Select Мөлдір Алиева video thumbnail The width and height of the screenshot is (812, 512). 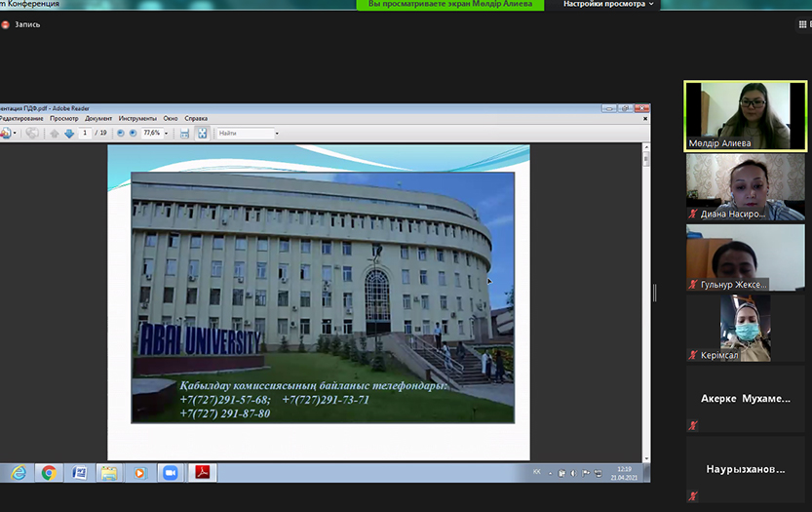745,116
